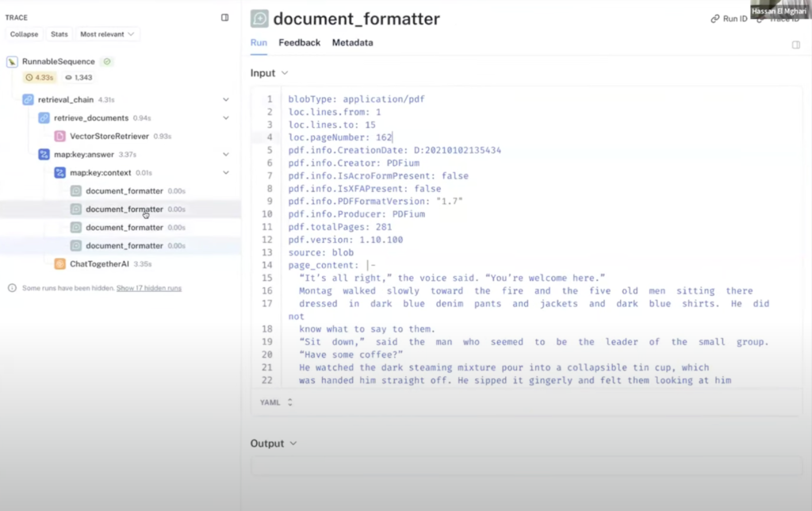
Task: Open the YAML format selector
Action: tap(276, 402)
